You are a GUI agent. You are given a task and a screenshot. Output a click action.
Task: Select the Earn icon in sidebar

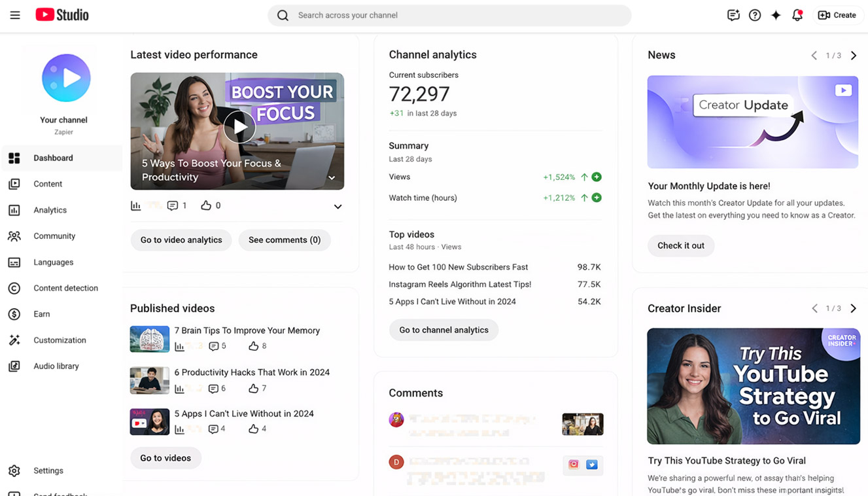[x=14, y=314]
